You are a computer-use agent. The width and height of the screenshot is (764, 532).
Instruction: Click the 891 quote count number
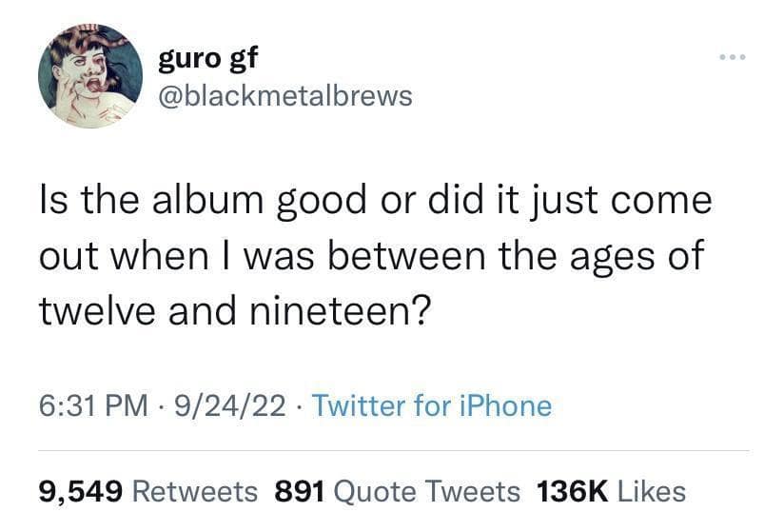[301, 491]
